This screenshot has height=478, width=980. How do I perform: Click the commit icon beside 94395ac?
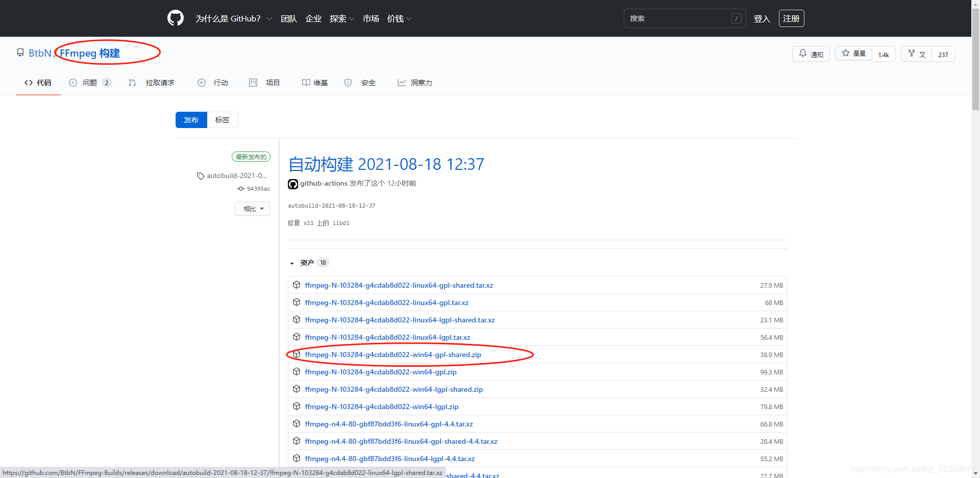[x=241, y=189]
